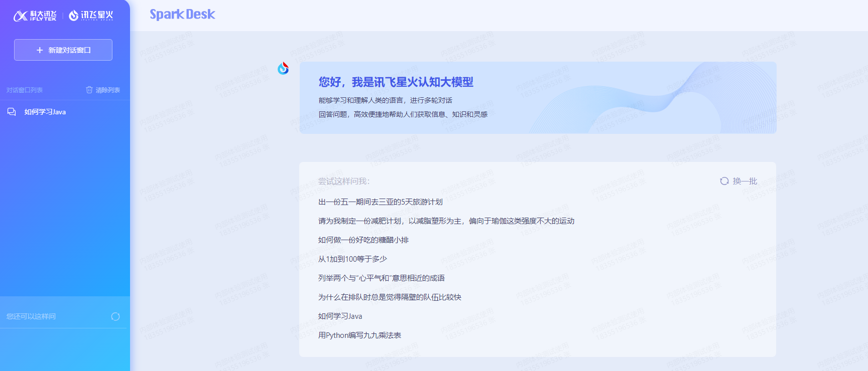Viewport: 868px width, 371px height.
Task: Click the refresh icon next to 换一批
Action: pos(724,181)
